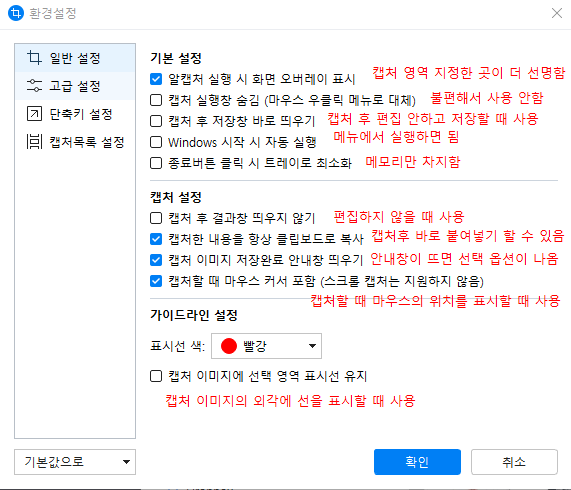This screenshot has width=571, height=490.
Task: Enable Windows 시작 시 자동 실행
Action: (x=156, y=142)
